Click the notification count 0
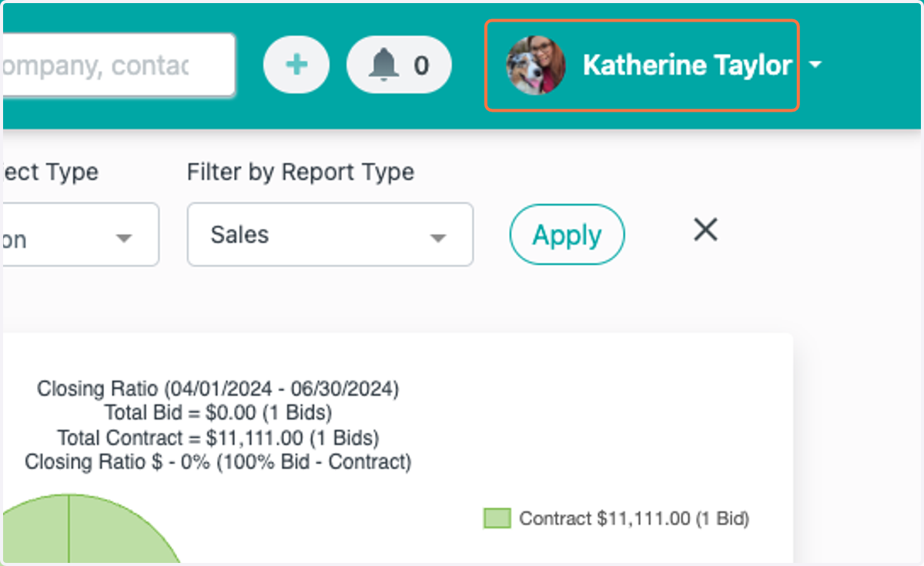 [421, 65]
